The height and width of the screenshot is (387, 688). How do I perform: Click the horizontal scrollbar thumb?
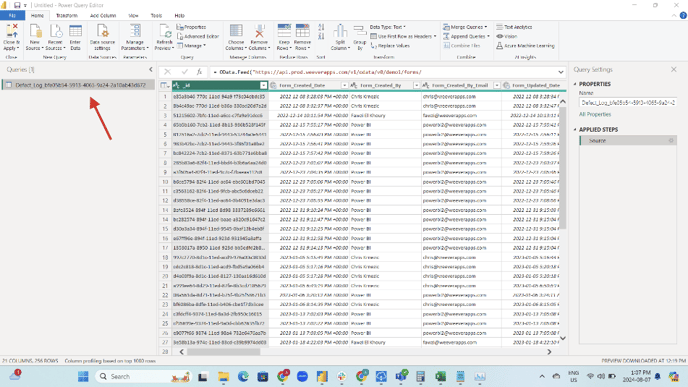click(223, 352)
